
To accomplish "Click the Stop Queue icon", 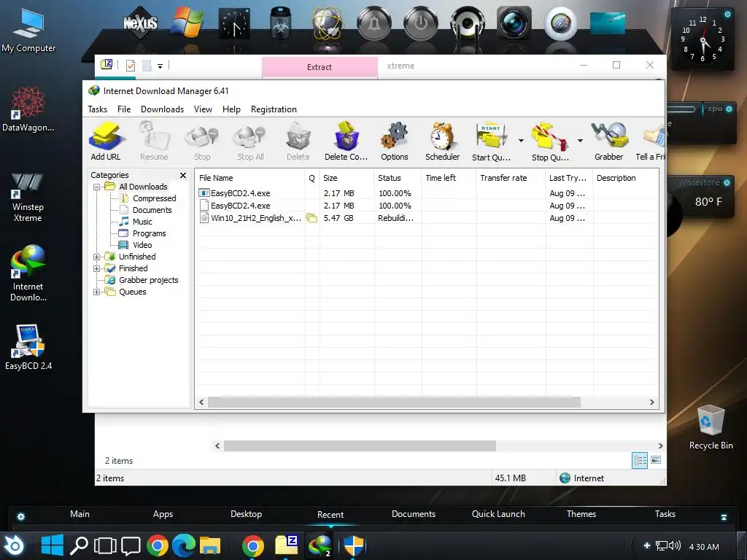I will [x=550, y=141].
